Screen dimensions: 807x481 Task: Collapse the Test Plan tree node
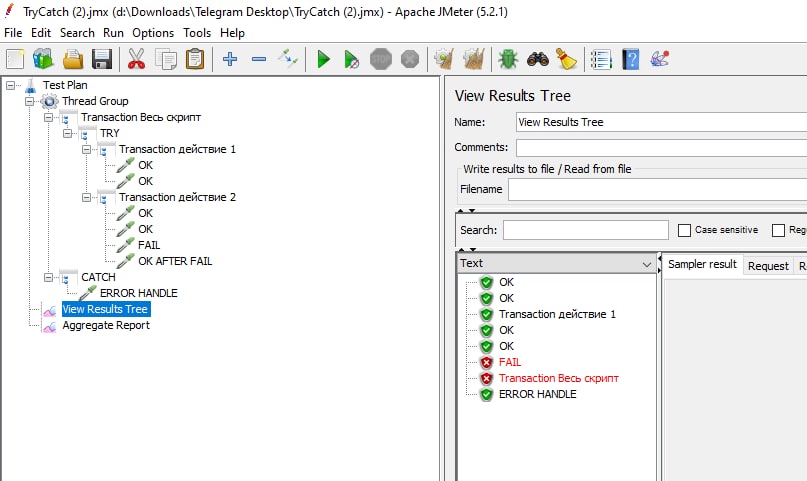10,85
